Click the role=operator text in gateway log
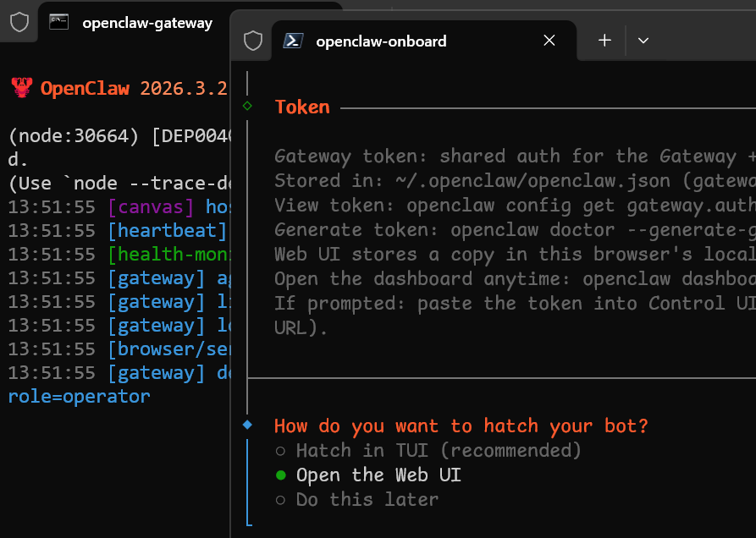This screenshot has width=756, height=538. tap(79, 396)
